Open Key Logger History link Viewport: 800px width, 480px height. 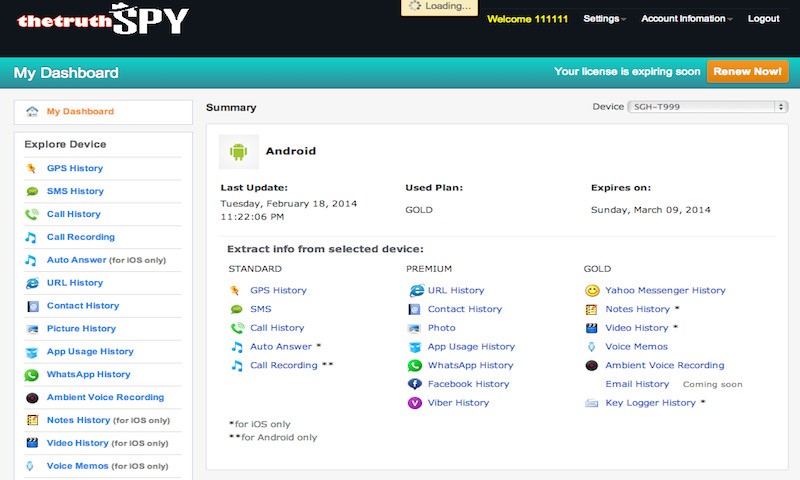(650, 403)
